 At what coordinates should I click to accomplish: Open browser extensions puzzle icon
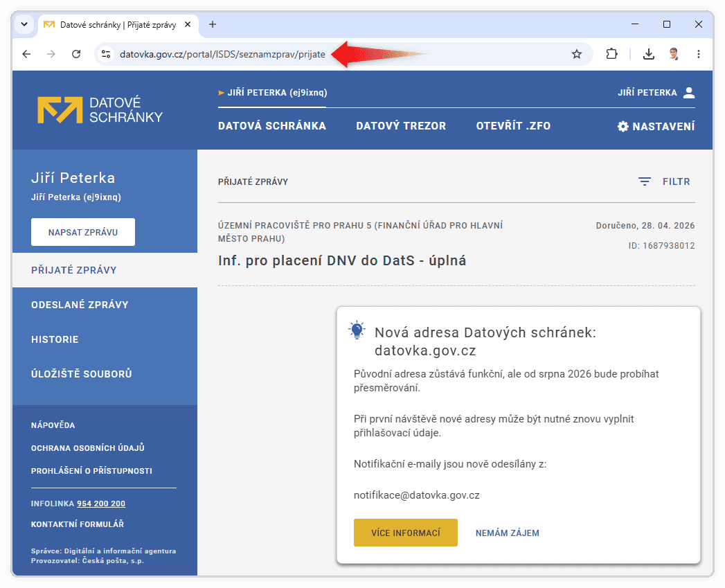(x=611, y=54)
